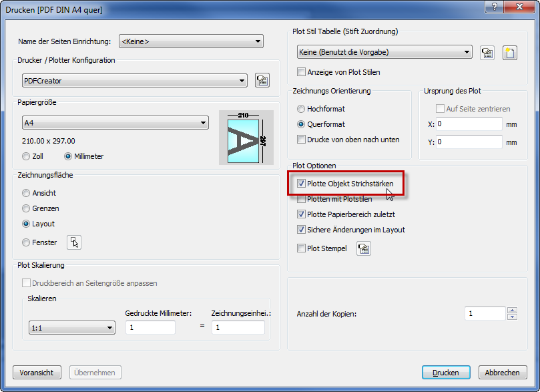Enable Plotten mit Plotstilen checkbox
Viewport: 540px width, 392px height.
pos(302,199)
